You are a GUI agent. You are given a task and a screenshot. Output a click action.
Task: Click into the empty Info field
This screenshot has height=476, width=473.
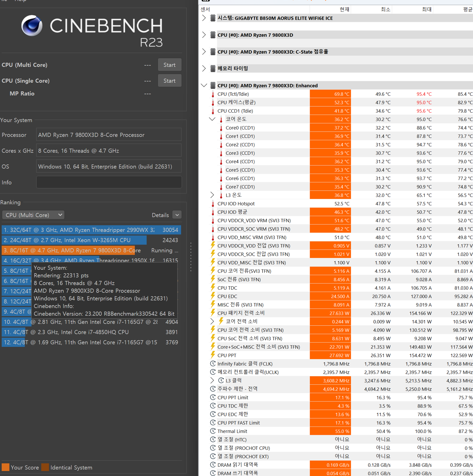[x=109, y=182]
